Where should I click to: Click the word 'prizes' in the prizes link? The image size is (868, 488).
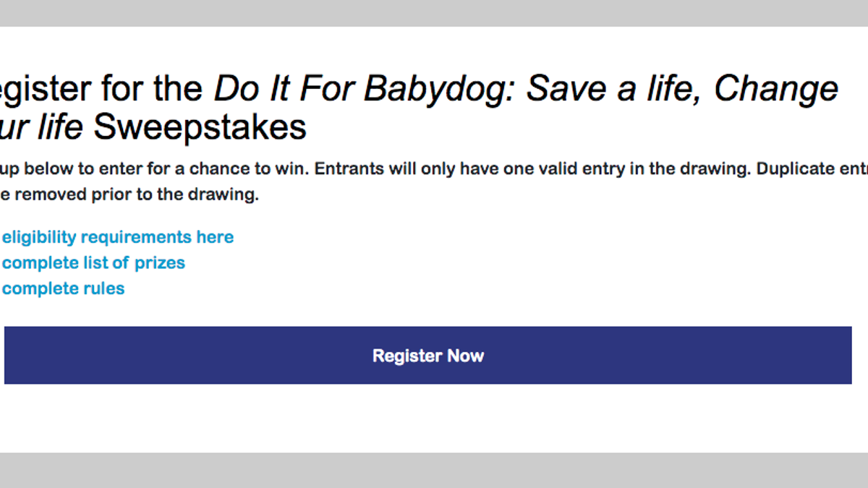point(160,262)
